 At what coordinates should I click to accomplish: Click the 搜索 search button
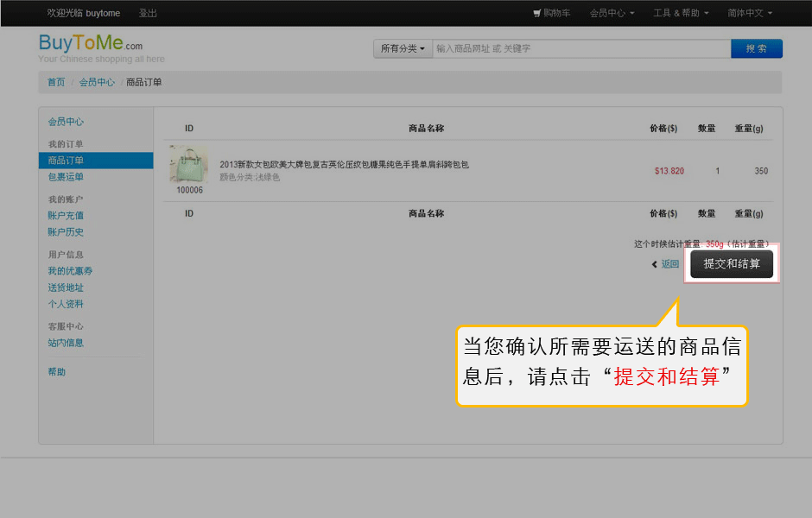tap(756, 49)
